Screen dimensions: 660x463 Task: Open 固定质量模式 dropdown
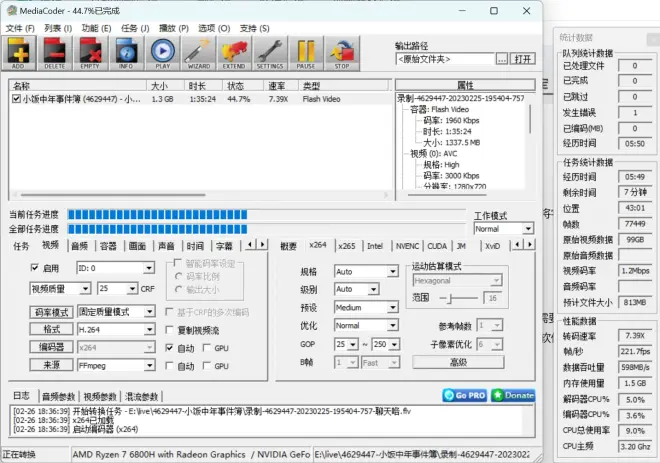(x=149, y=311)
